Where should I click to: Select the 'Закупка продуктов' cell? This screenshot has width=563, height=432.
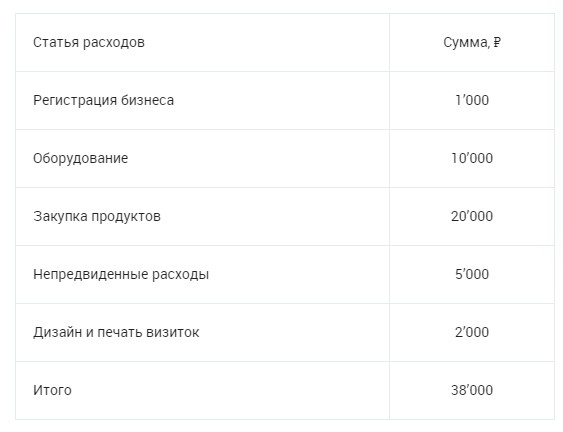(x=203, y=217)
